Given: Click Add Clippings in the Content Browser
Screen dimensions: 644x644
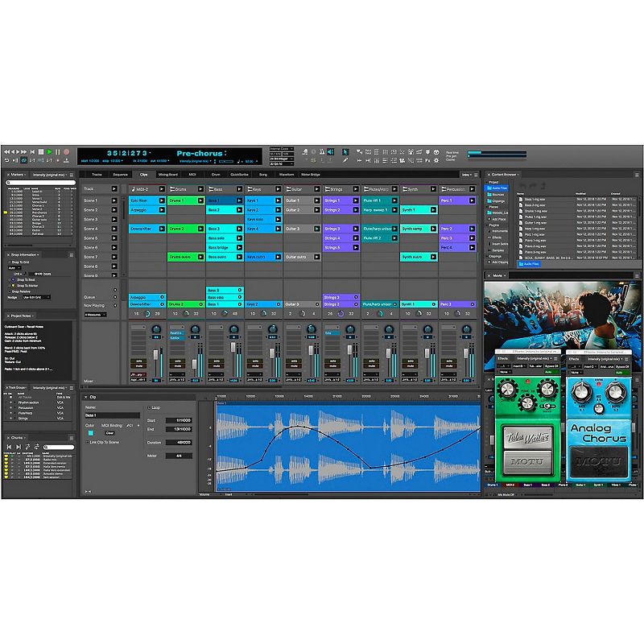Looking at the screenshot, I should click(500, 262).
